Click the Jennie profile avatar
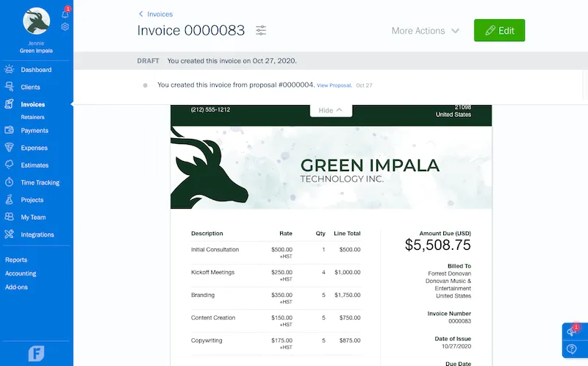This screenshot has width=588, height=366. (x=36, y=21)
